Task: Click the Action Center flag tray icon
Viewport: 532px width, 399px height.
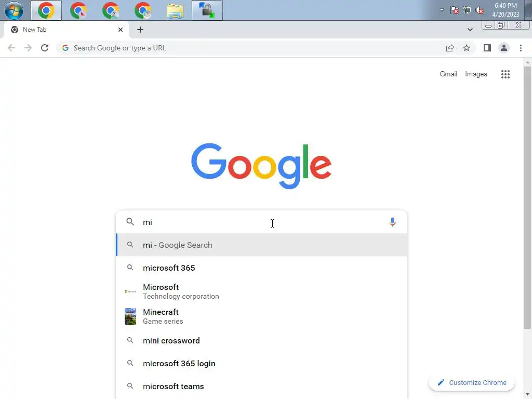Action: [454, 10]
